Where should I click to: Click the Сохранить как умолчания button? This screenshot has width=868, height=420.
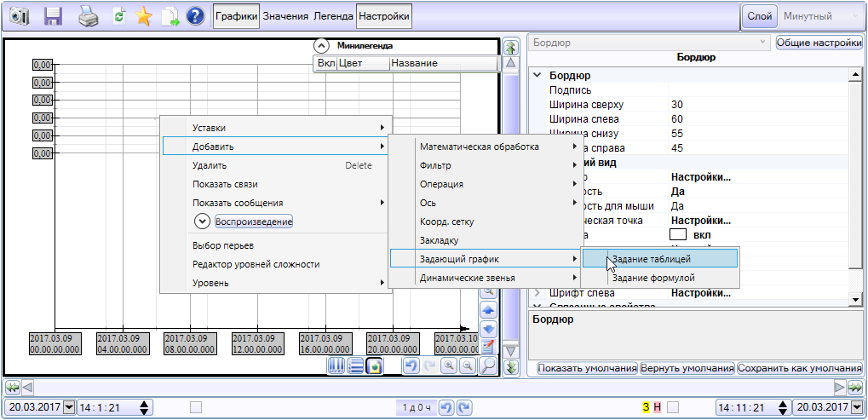pyautogui.click(x=799, y=368)
